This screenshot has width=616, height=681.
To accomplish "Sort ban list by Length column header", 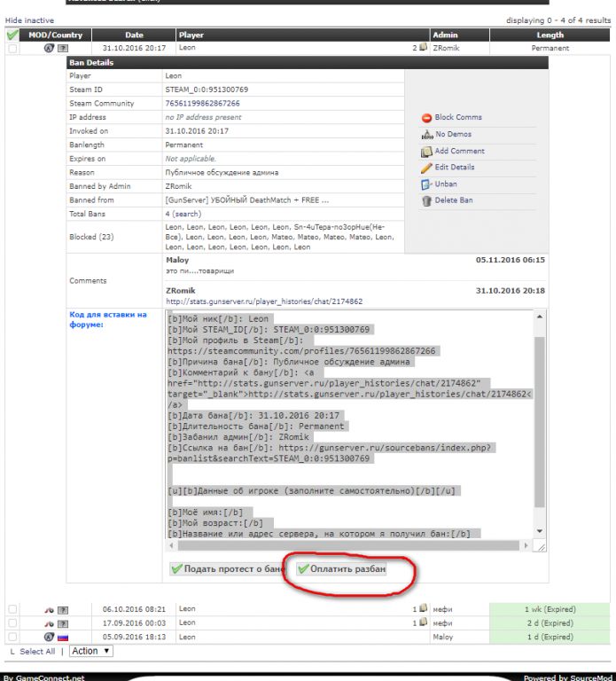I will point(550,35).
